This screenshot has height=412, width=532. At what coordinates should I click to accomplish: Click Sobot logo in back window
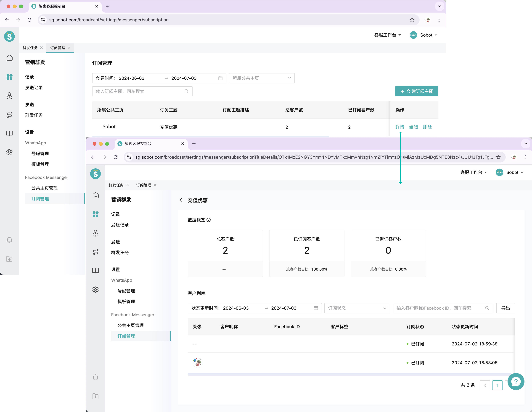(x=10, y=37)
